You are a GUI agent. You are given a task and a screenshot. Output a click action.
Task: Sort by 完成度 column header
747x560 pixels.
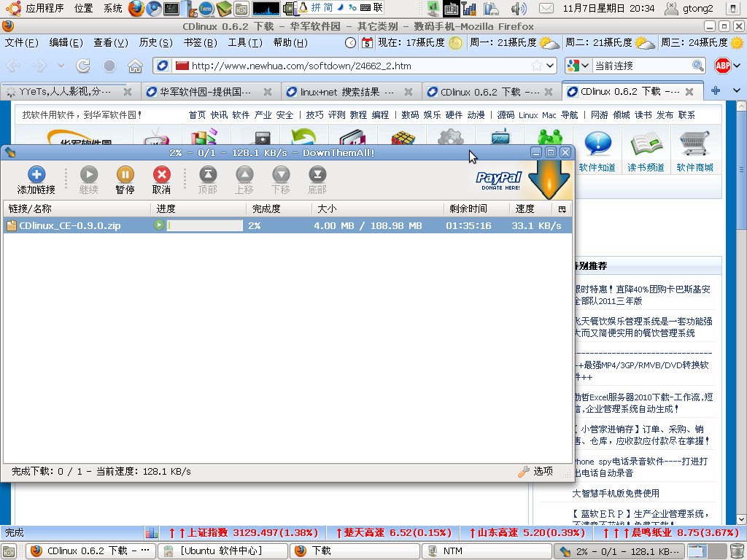pos(279,209)
